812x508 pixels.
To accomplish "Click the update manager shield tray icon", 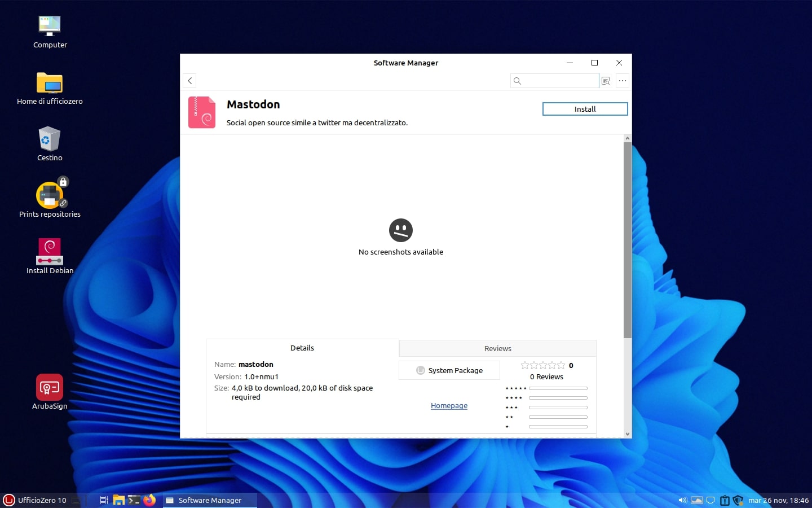I will (x=738, y=500).
